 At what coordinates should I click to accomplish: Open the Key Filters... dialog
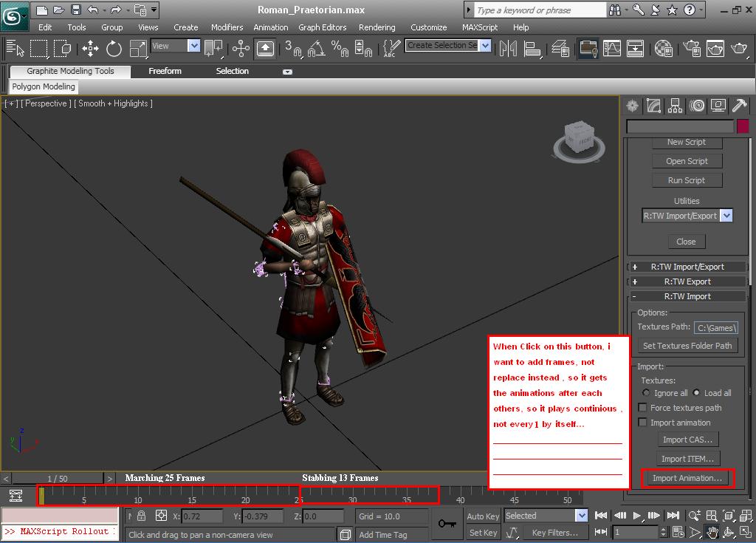(555, 533)
